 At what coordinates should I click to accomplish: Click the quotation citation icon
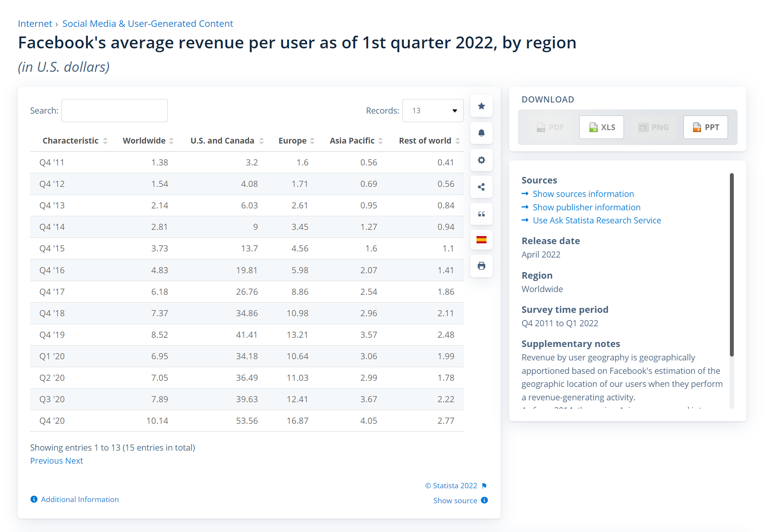[x=481, y=214]
